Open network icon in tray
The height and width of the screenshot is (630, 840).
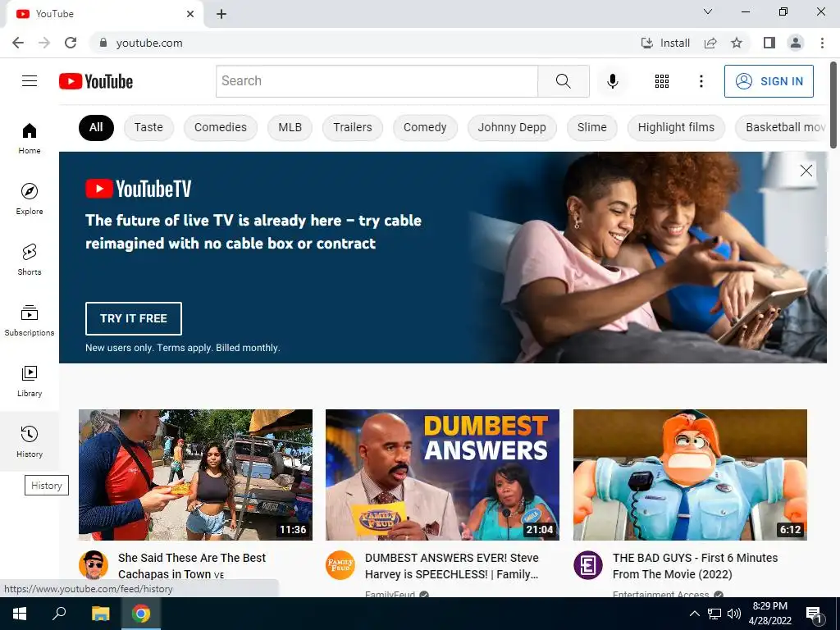click(714, 614)
